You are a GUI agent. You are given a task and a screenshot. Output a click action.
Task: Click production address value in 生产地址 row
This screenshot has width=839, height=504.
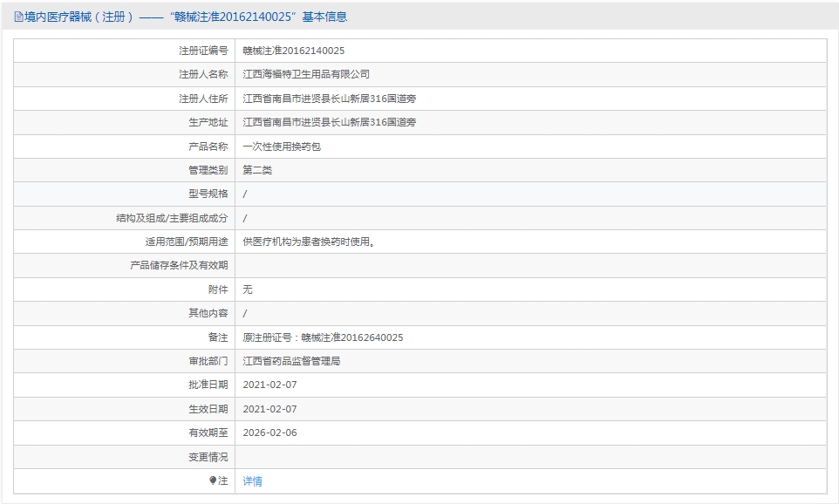(330, 122)
